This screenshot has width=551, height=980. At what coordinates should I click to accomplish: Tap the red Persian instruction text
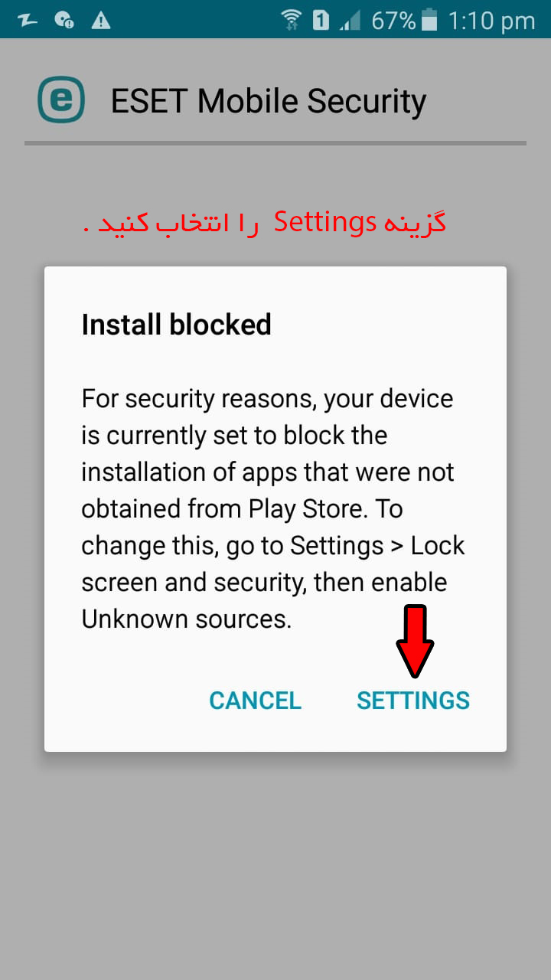pos(264,223)
